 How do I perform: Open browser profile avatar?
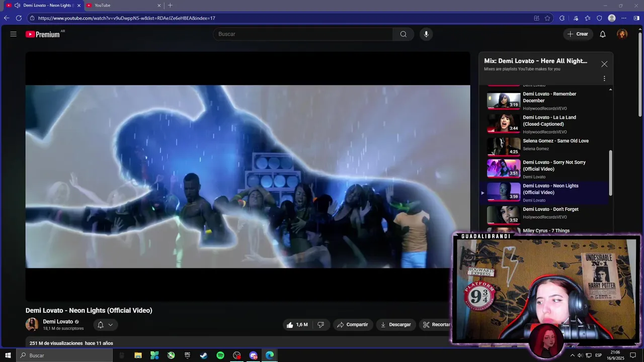pos(612,18)
